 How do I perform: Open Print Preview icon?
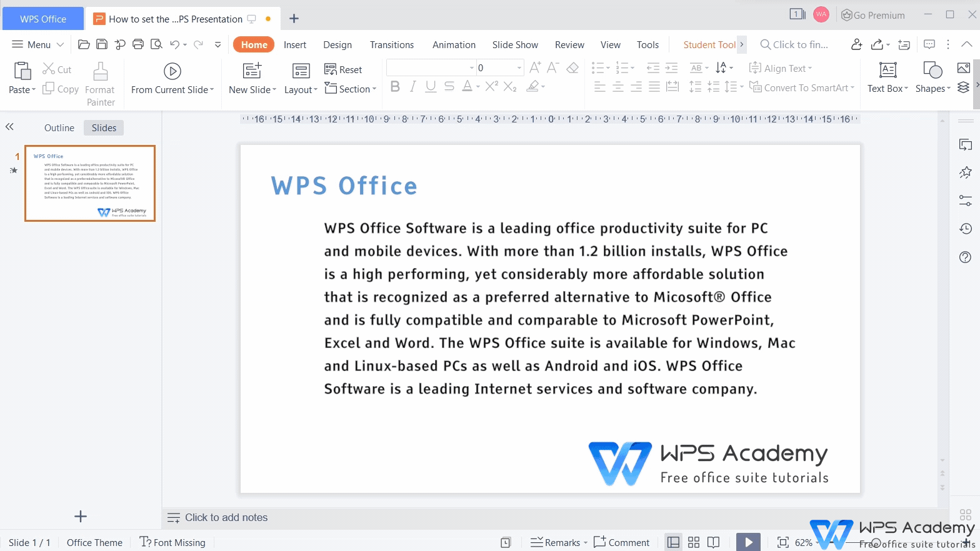pyautogui.click(x=156, y=44)
